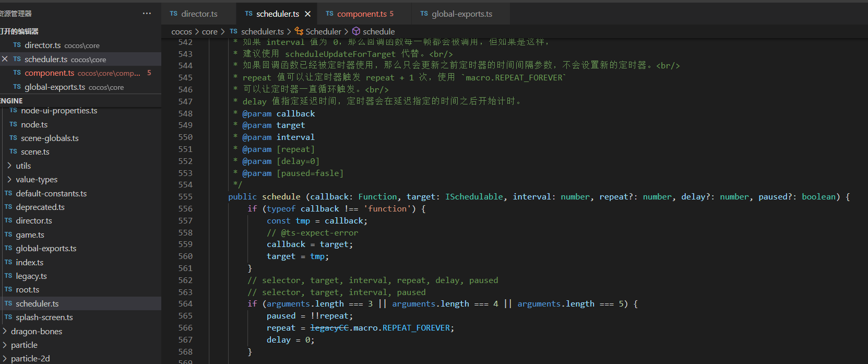Open component.ts from the open editors list
868x364 pixels.
(49, 73)
